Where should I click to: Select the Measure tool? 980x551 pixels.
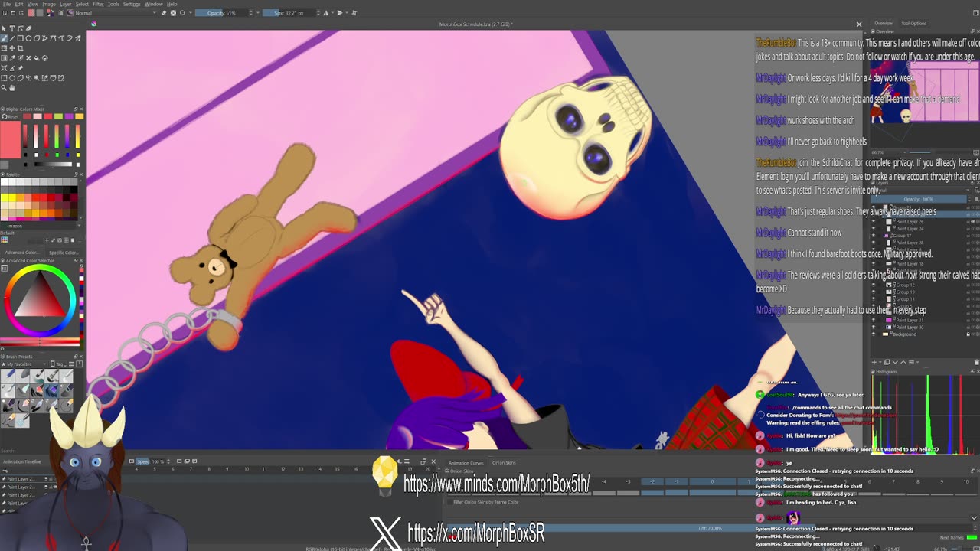tap(12, 68)
